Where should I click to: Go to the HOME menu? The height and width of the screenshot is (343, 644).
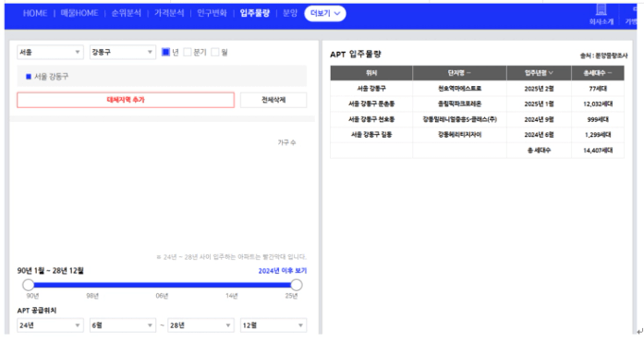point(35,13)
